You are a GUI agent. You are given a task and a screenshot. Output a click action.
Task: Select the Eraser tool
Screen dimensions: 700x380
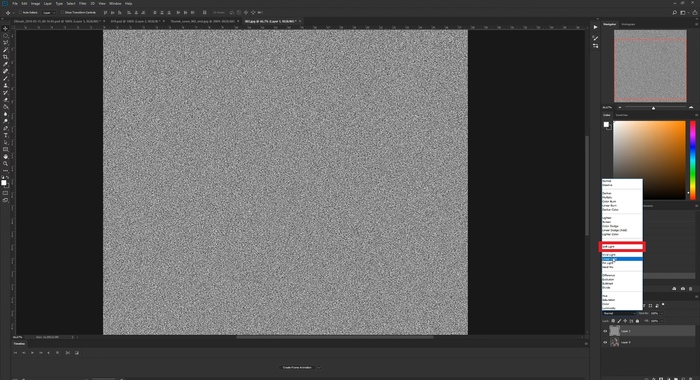coord(5,100)
